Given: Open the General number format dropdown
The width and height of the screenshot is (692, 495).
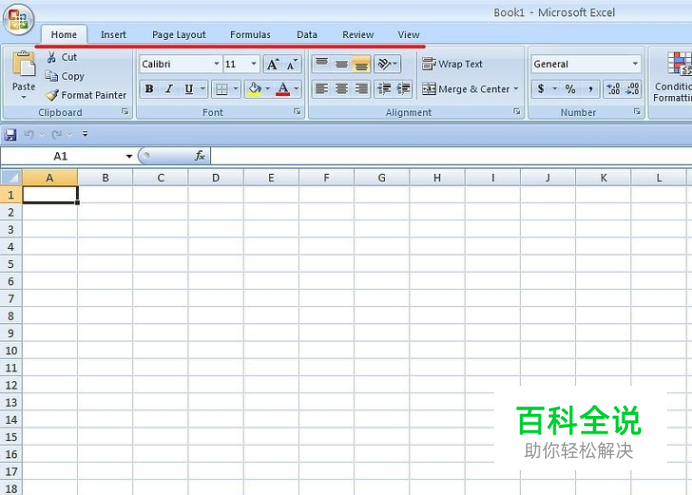Looking at the screenshot, I should point(635,64).
